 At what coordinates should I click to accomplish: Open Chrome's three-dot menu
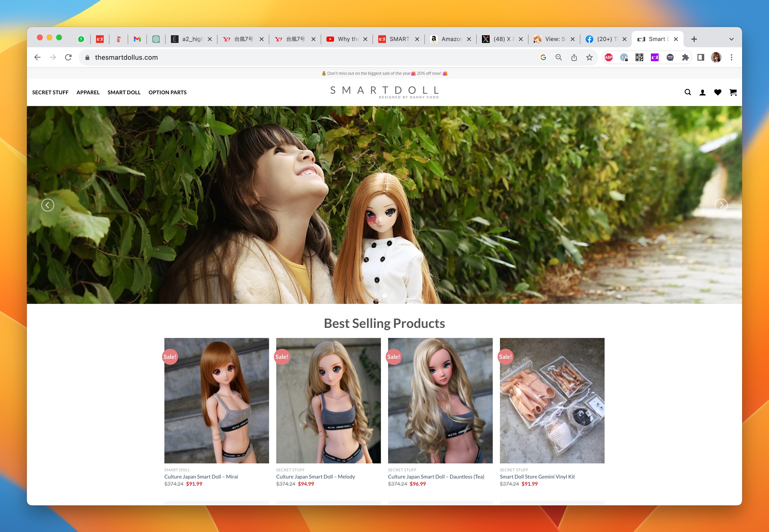coord(731,57)
